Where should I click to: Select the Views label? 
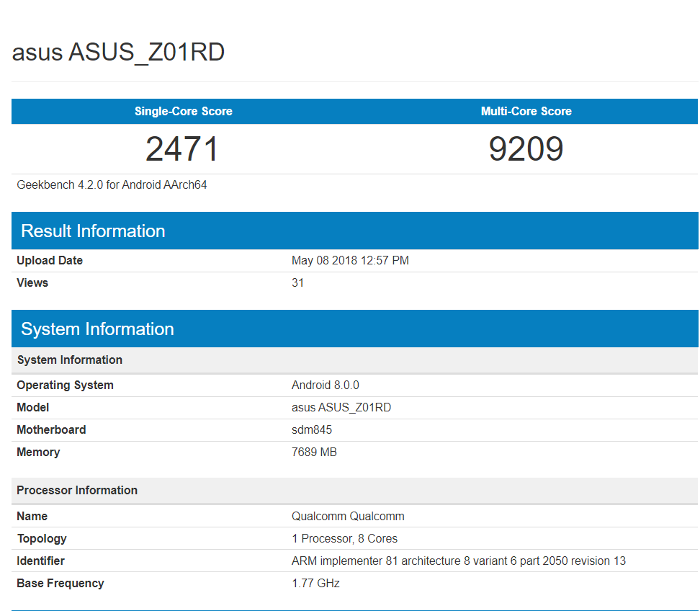click(x=32, y=282)
